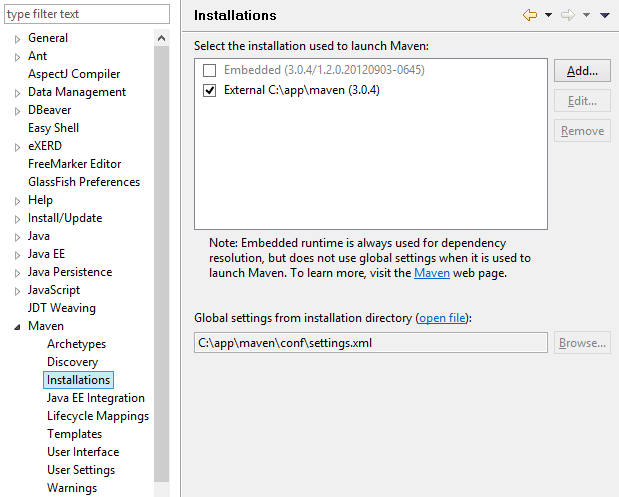Expand the Java EE tree node
Screen dimensions: 619x497
point(17,255)
